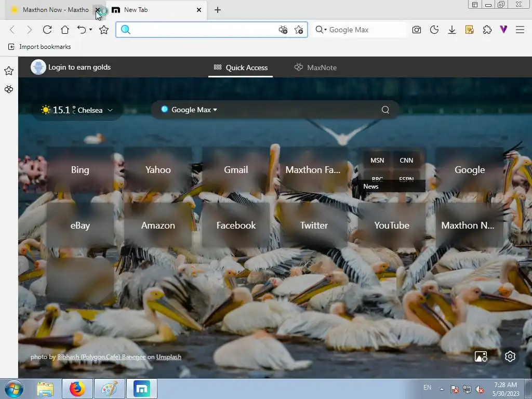Image resolution: width=532 pixels, height=399 pixels.
Task: Open photographer Bibhash Banerjee link
Action: tap(101, 357)
